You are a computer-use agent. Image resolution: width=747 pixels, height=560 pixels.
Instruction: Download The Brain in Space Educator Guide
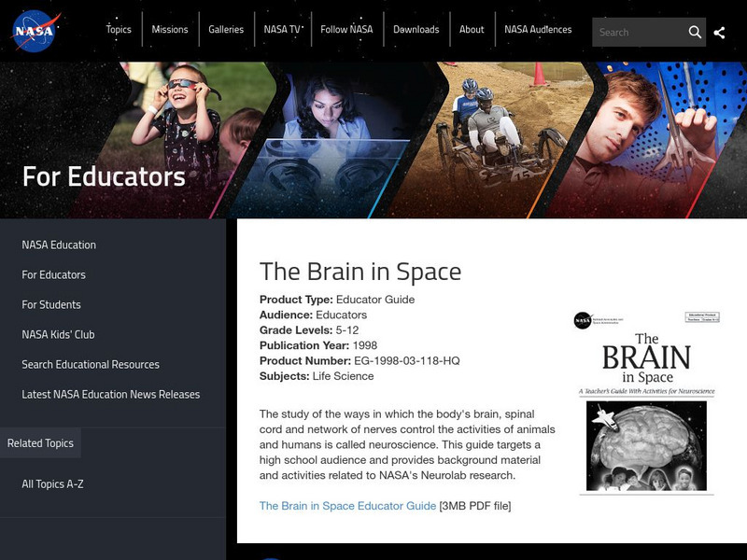[347, 506]
